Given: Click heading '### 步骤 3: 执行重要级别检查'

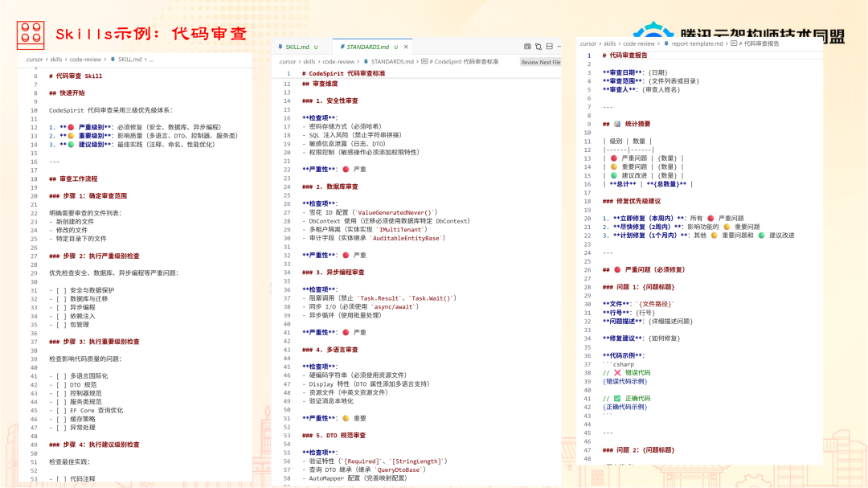Looking at the screenshot, I should 94,342.
